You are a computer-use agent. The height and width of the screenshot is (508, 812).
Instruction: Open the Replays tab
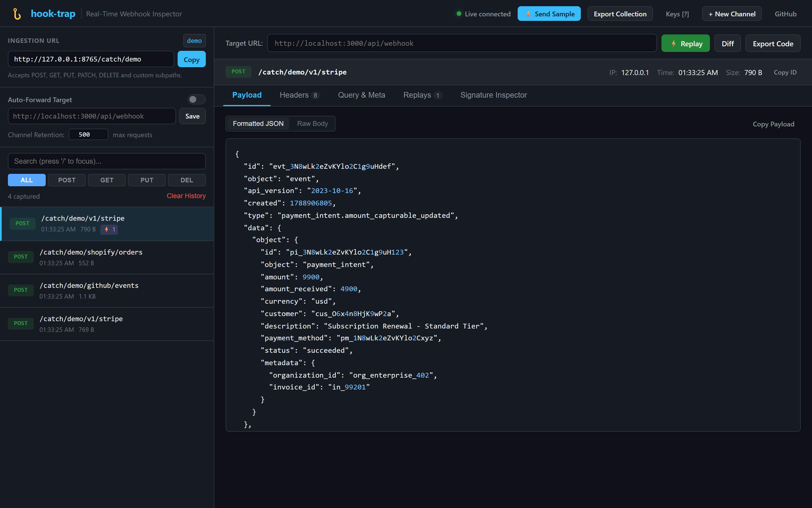[423, 95]
